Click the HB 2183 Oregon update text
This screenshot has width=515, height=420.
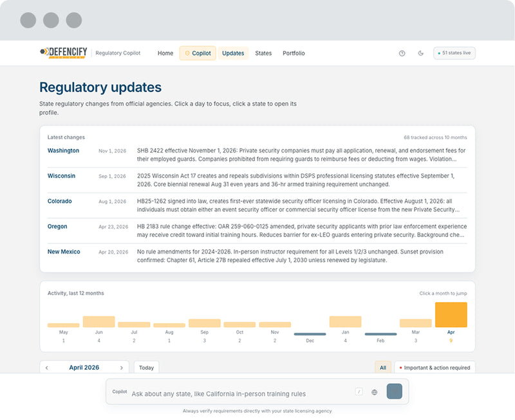(302, 231)
